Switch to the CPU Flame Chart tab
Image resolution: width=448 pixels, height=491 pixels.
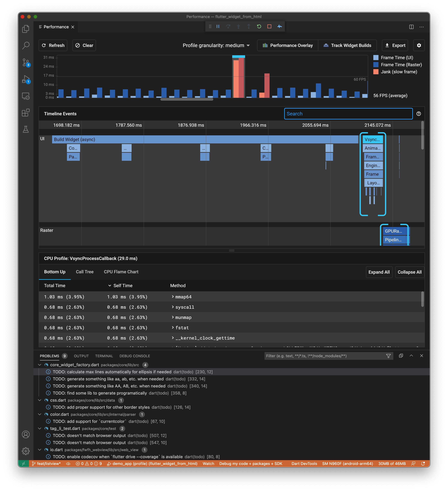pyautogui.click(x=121, y=272)
